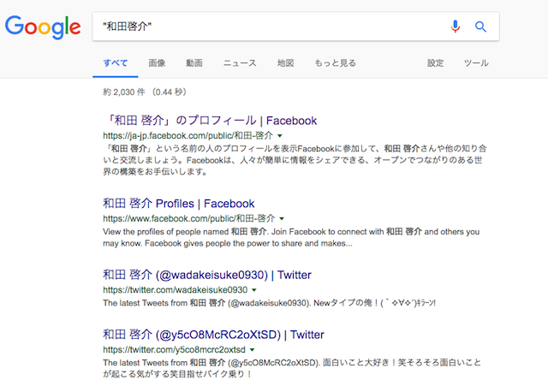Click the Google logo
548x392 pixels.
point(43,27)
